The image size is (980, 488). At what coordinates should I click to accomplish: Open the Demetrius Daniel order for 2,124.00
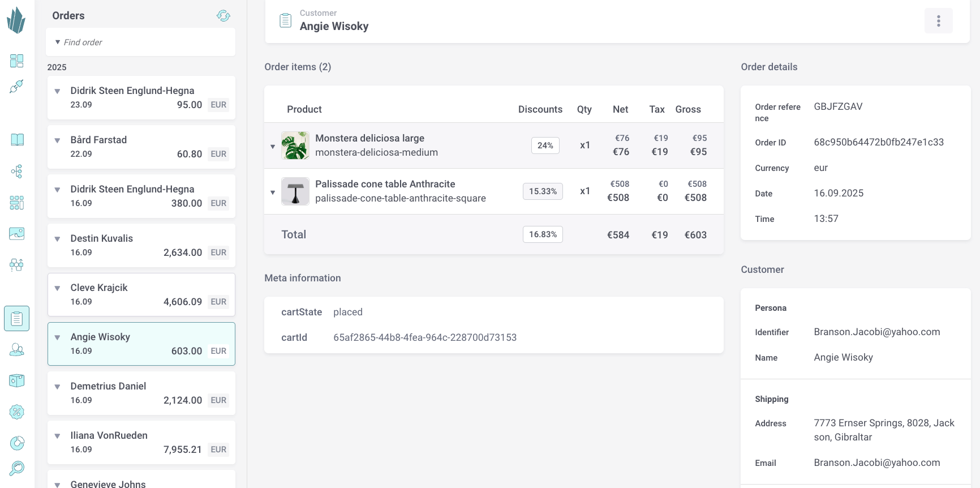tap(141, 393)
